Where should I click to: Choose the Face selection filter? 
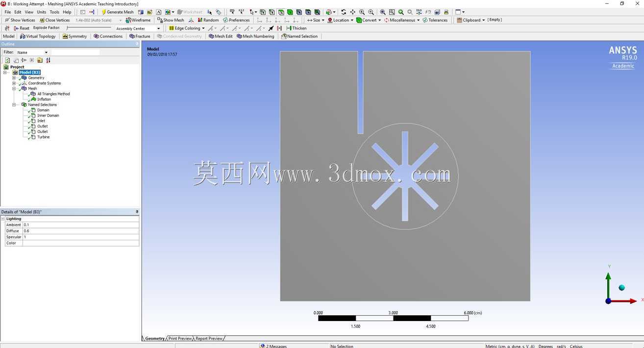(x=280, y=12)
